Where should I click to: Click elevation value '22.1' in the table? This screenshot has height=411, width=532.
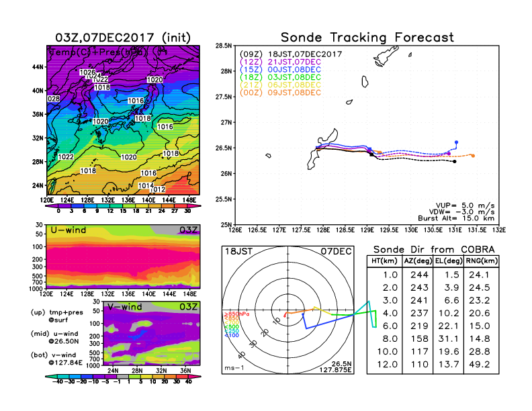click(x=449, y=326)
